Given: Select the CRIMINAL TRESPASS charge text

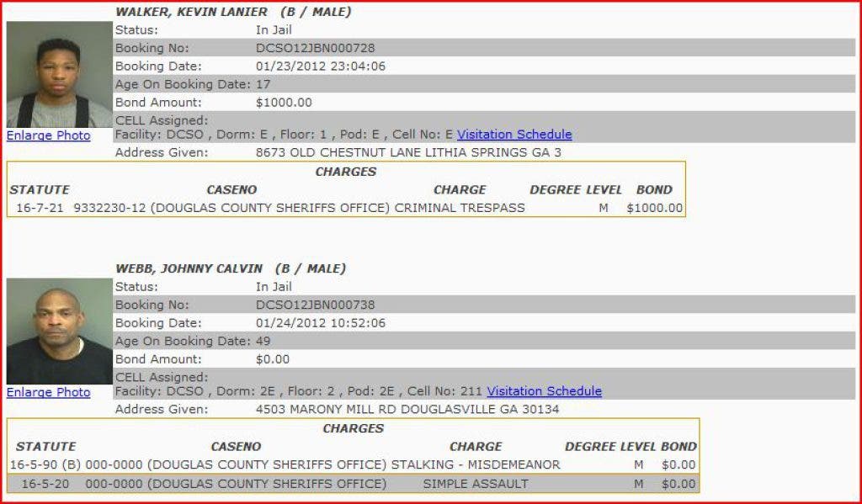Looking at the screenshot, I should 460,208.
